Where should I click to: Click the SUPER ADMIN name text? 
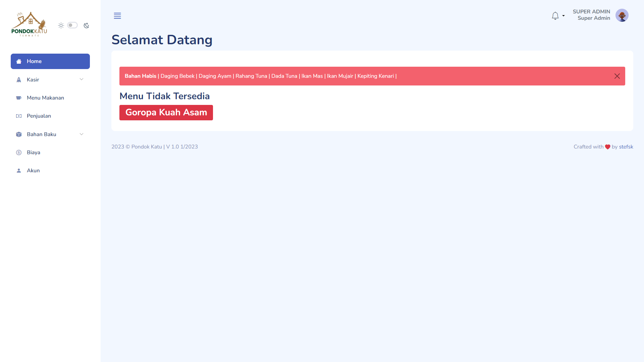click(x=591, y=12)
